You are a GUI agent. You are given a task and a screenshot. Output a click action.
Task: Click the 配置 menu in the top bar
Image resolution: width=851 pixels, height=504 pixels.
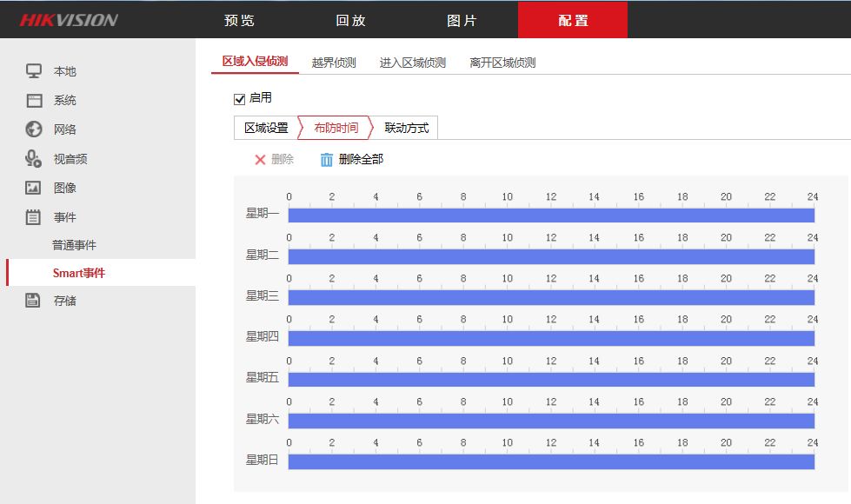[x=573, y=18]
